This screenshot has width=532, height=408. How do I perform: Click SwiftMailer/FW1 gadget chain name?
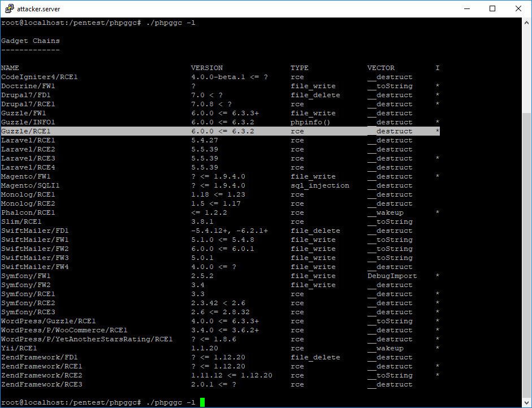coord(35,240)
